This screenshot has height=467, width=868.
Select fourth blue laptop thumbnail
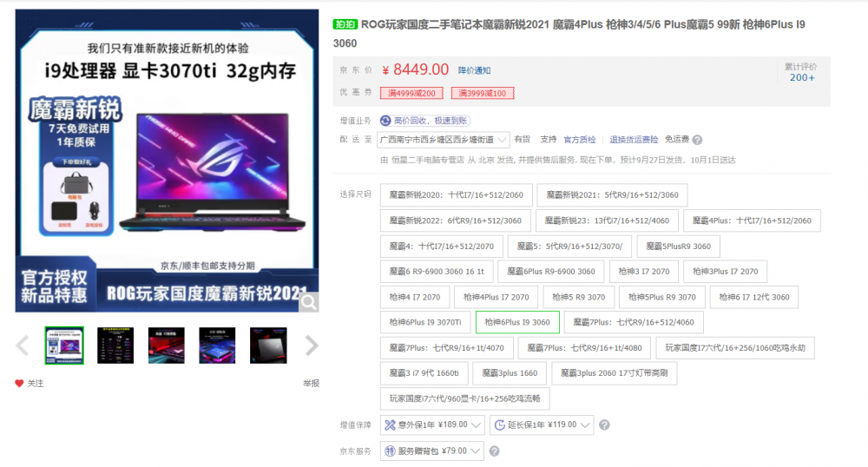point(217,345)
